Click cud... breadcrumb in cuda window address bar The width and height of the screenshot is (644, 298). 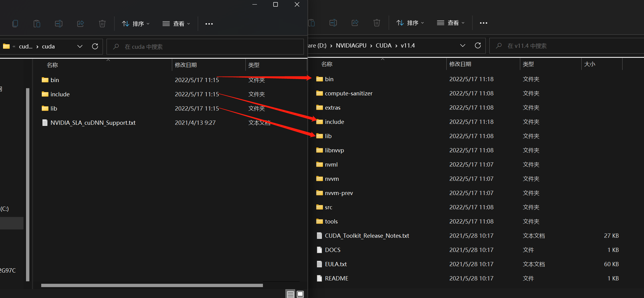pos(25,46)
